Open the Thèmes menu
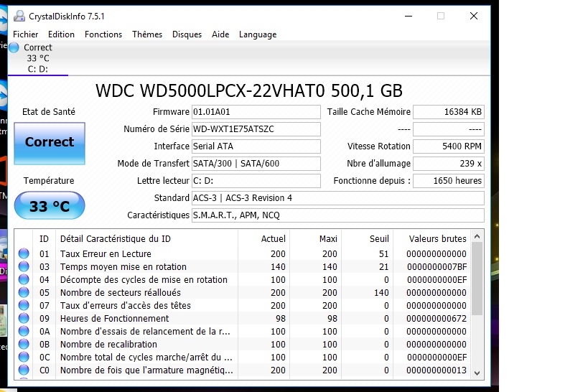Viewport: 588px width, 392px height. (147, 34)
